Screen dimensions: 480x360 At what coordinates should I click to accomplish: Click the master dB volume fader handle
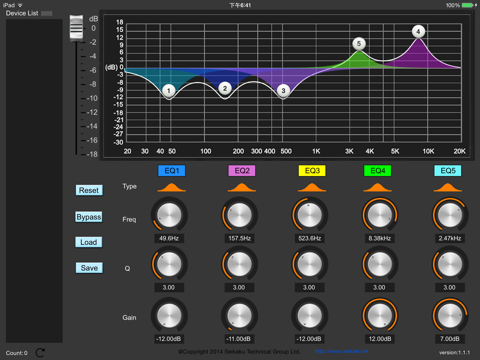[x=76, y=28]
